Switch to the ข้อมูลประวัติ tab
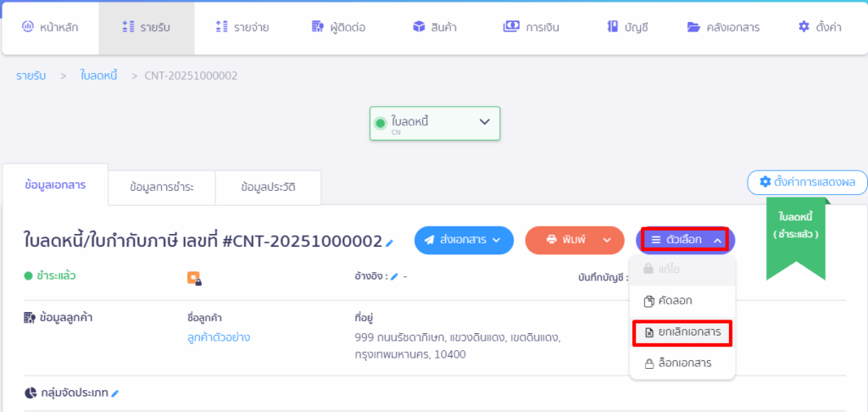Screen dimensions: 868x412 (x=268, y=186)
